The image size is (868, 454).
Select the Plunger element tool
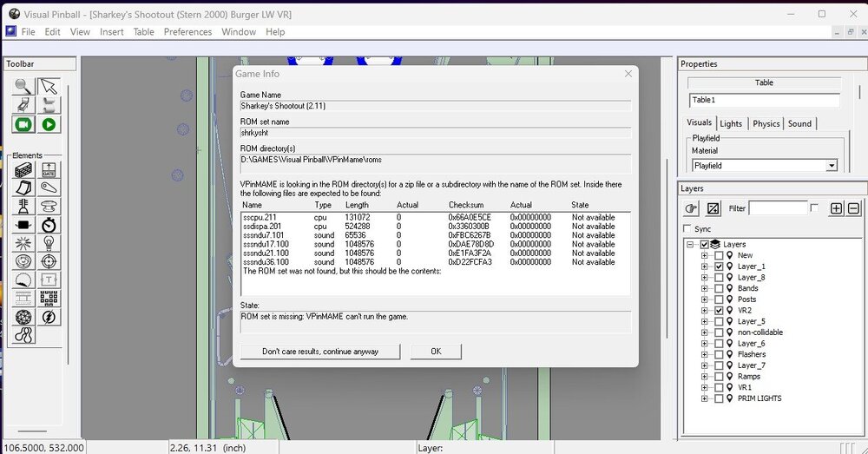tap(23, 207)
